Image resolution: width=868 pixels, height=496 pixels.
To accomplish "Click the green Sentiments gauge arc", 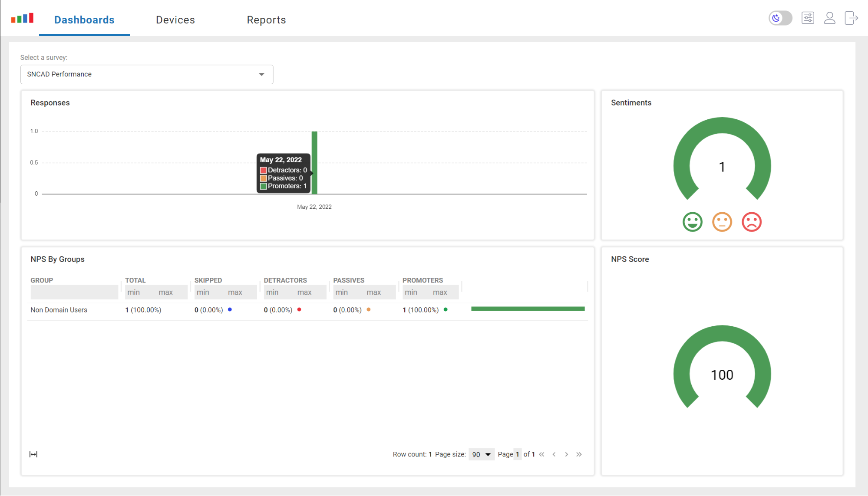I will tap(722, 126).
